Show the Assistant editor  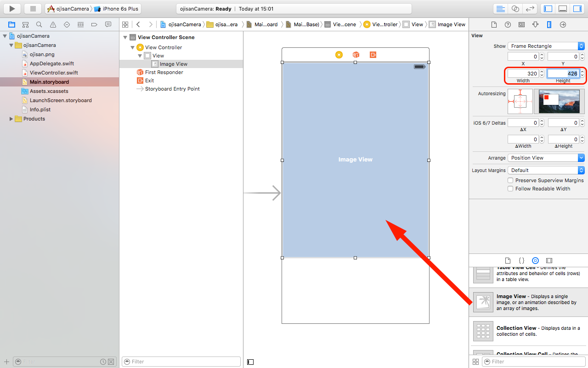(x=515, y=8)
